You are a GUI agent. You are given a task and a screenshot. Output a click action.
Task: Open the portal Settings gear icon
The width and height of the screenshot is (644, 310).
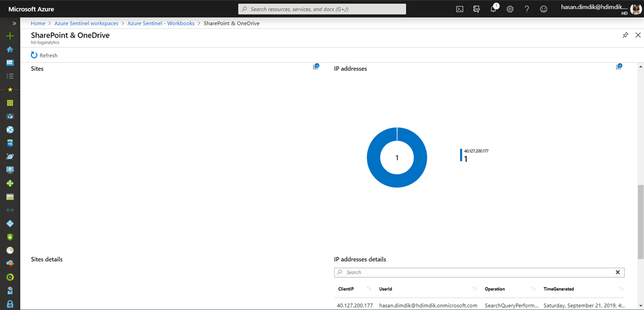coord(510,9)
